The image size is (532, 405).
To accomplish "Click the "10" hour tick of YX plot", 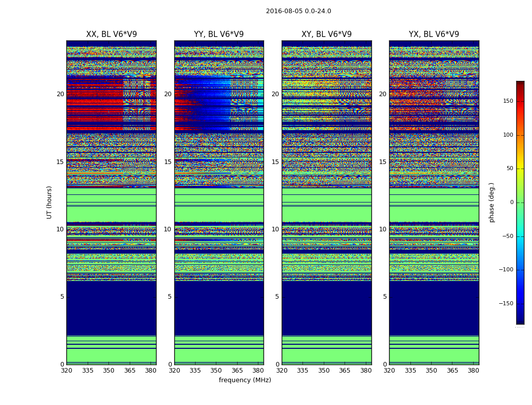I will 383,229.
